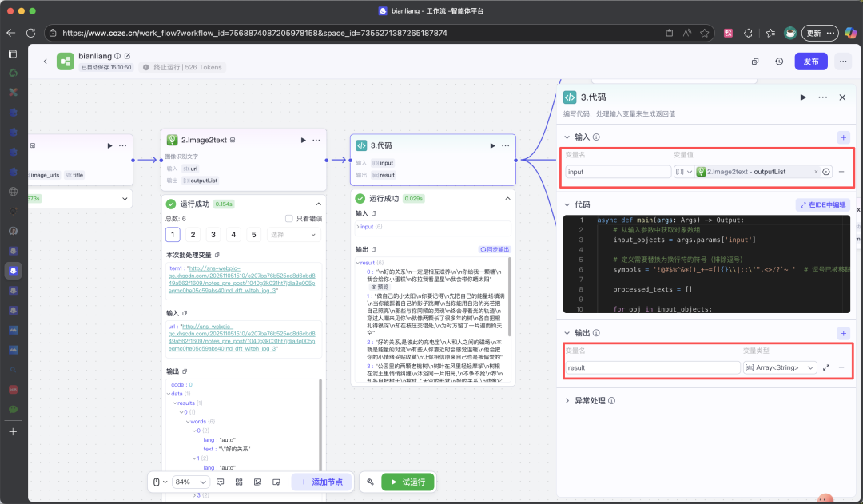Add a new input variable

[x=843, y=137]
